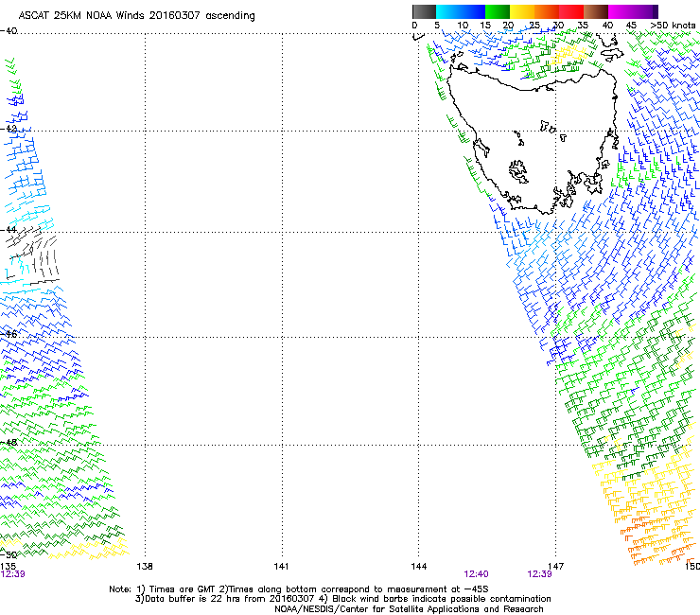Click the '20' legend scale number
The image size is (700, 615).
508,26
